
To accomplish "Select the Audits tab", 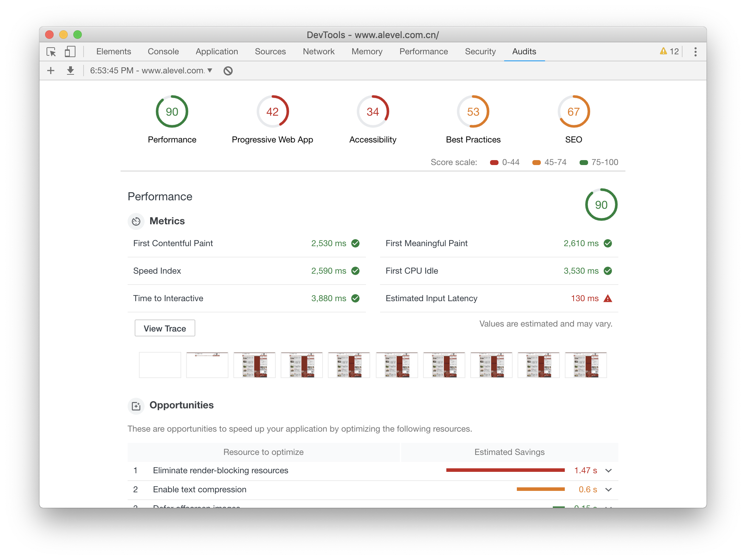I will tap(524, 51).
